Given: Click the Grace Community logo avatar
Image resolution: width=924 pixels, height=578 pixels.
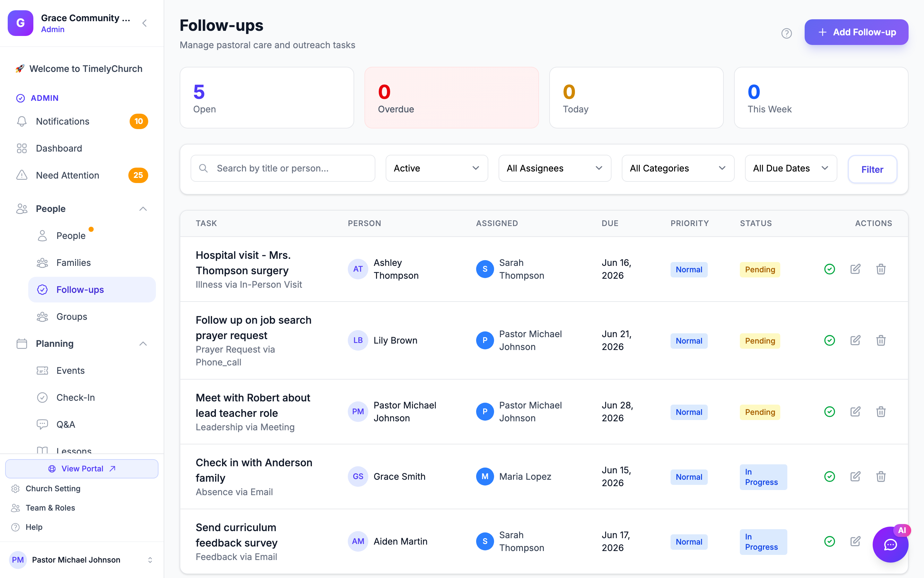Looking at the screenshot, I should pos(21,23).
